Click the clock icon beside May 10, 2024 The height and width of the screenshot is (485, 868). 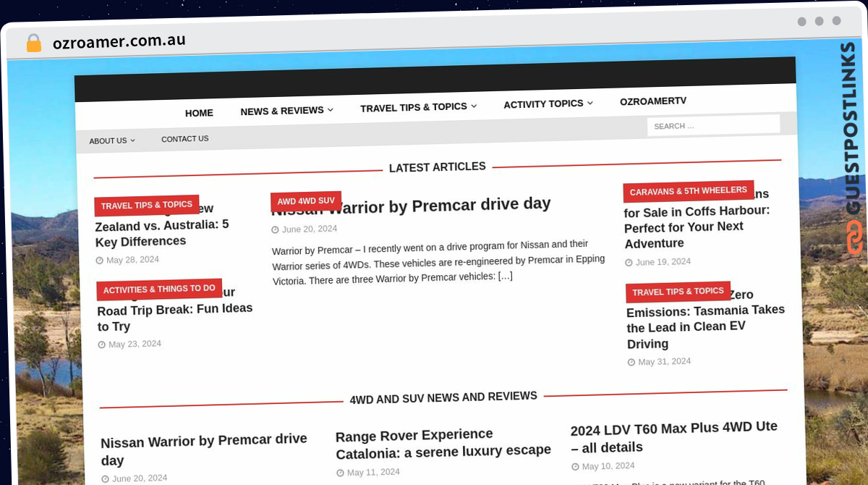pyautogui.click(x=576, y=467)
